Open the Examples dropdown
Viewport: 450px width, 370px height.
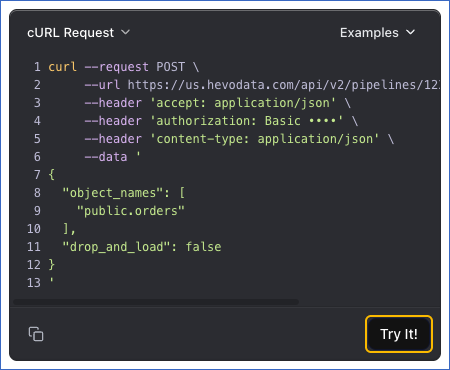pyautogui.click(x=377, y=33)
